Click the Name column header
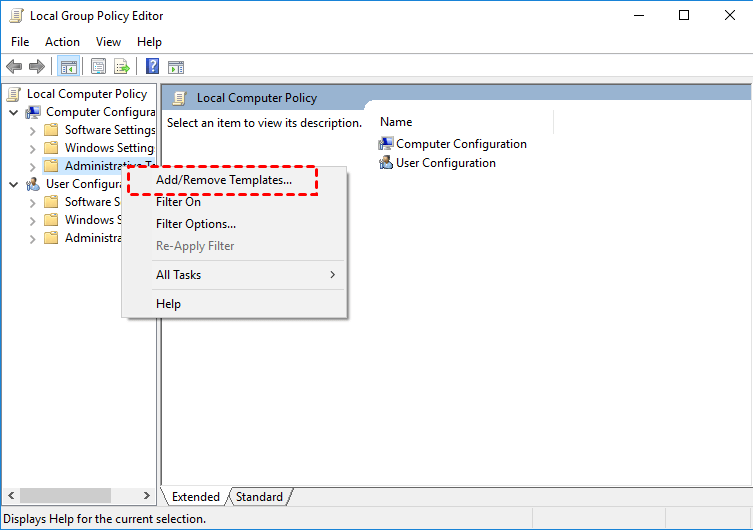Screen dimensions: 753x530 point(465,122)
